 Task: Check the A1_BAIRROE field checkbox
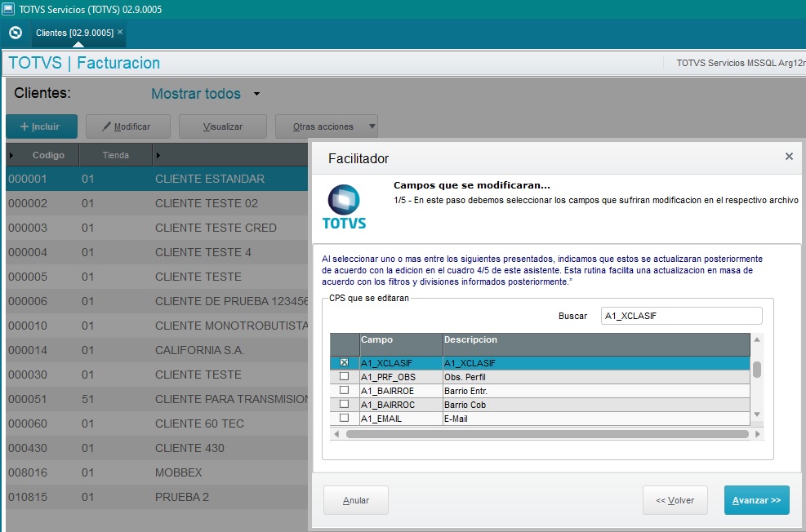click(x=345, y=390)
